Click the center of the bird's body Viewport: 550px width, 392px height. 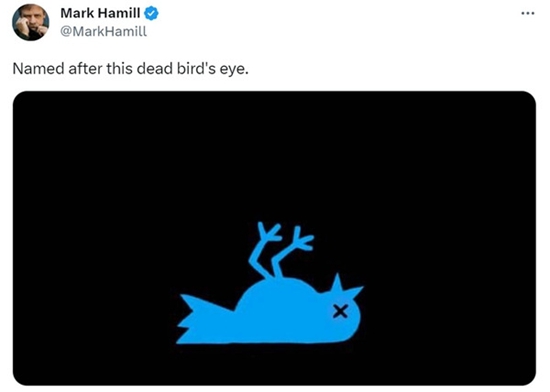click(281, 312)
